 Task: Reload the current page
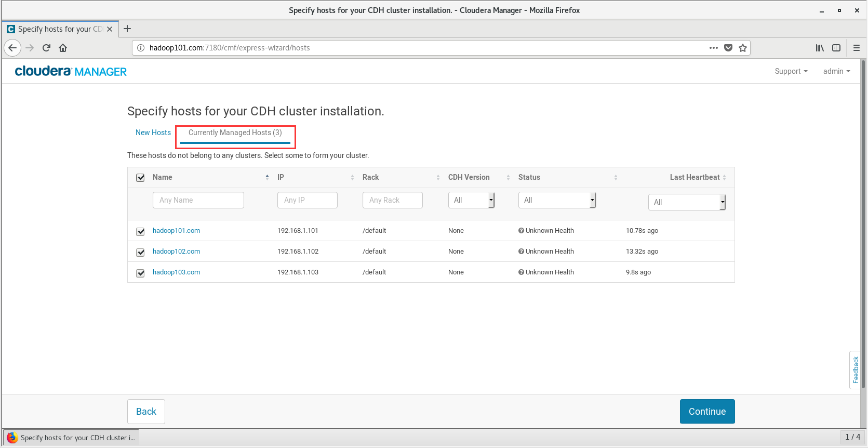click(46, 48)
